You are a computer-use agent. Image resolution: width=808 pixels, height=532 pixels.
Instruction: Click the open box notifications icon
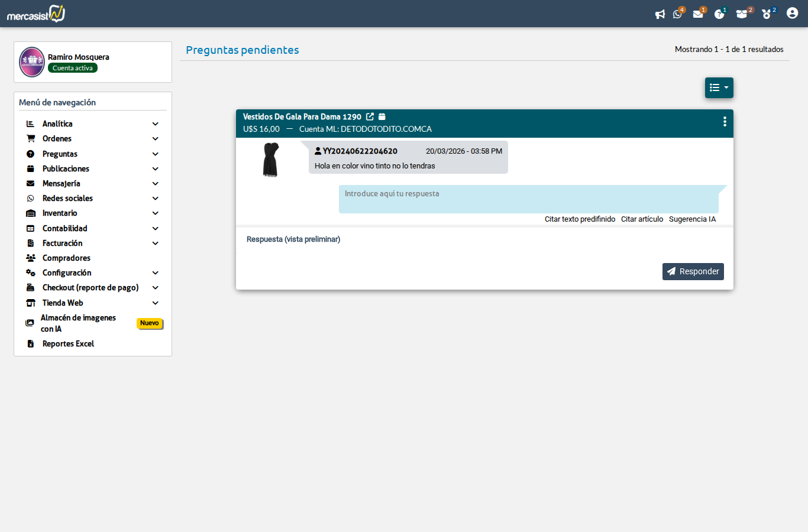pos(741,14)
